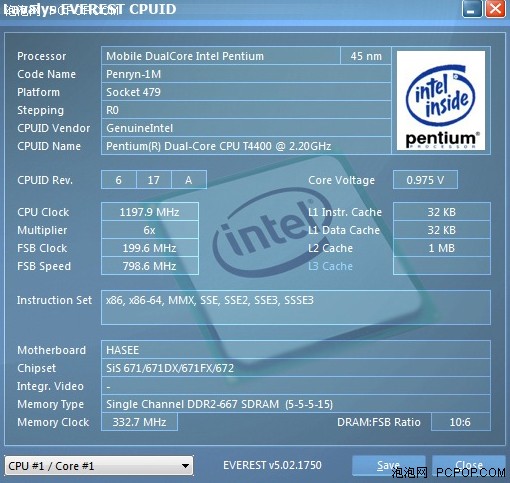Viewport: 510px width, 483px height.
Task: Open the CPU #1 / Core #1 dropdown
Action: (99, 465)
